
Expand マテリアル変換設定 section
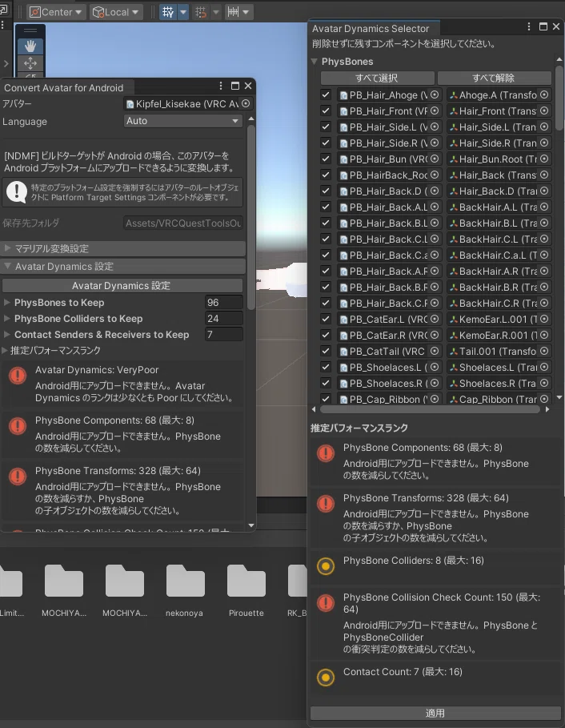coord(123,248)
